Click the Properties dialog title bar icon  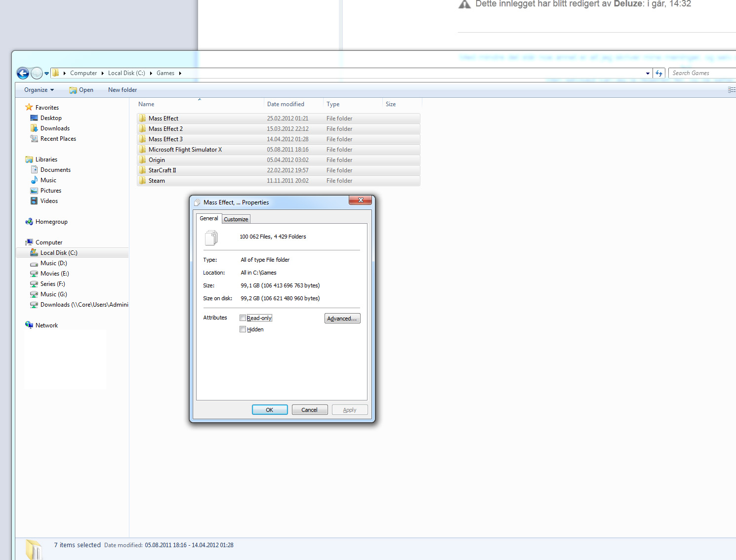197,202
